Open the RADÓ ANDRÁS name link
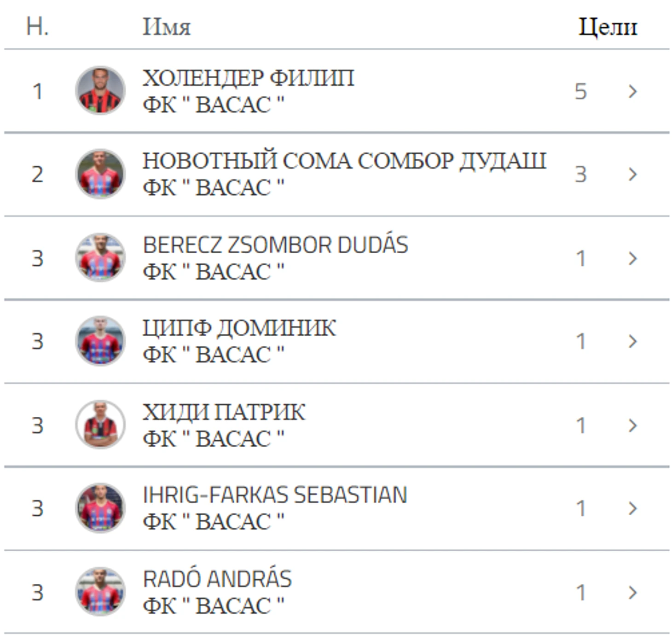Image resolution: width=672 pixels, height=635 pixels. [217, 578]
